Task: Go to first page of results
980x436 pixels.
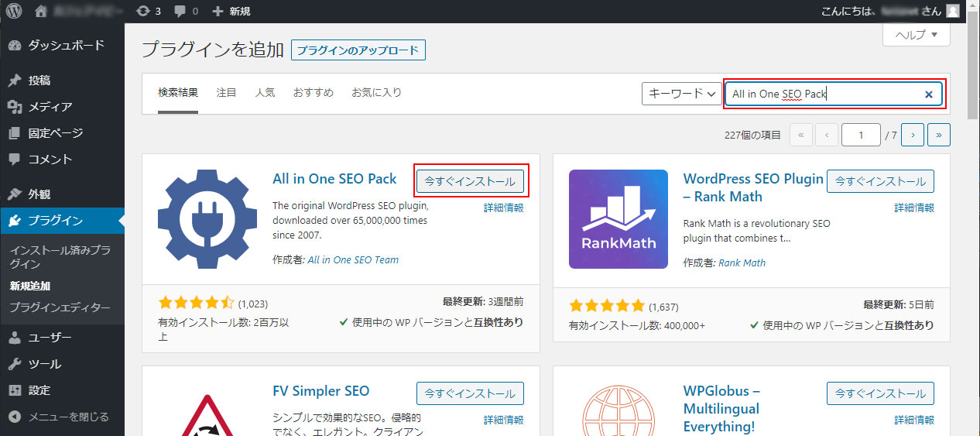Action: pos(800,135)
